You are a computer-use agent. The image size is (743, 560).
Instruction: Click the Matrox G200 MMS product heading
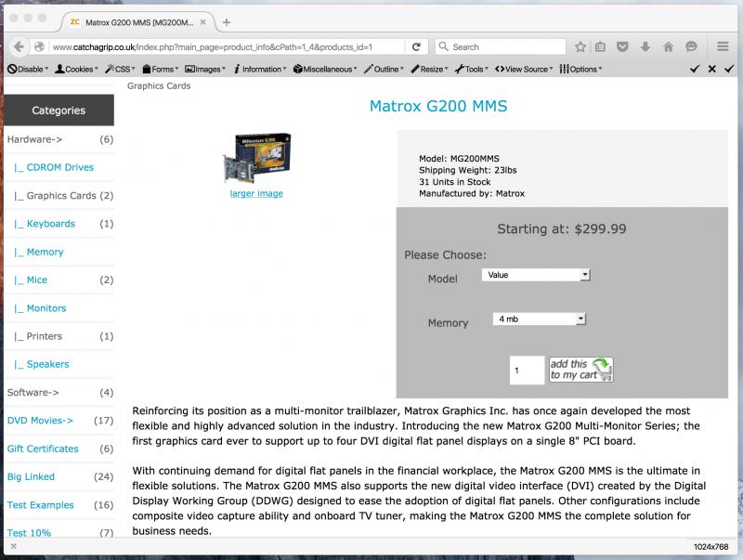coord(438,106)
